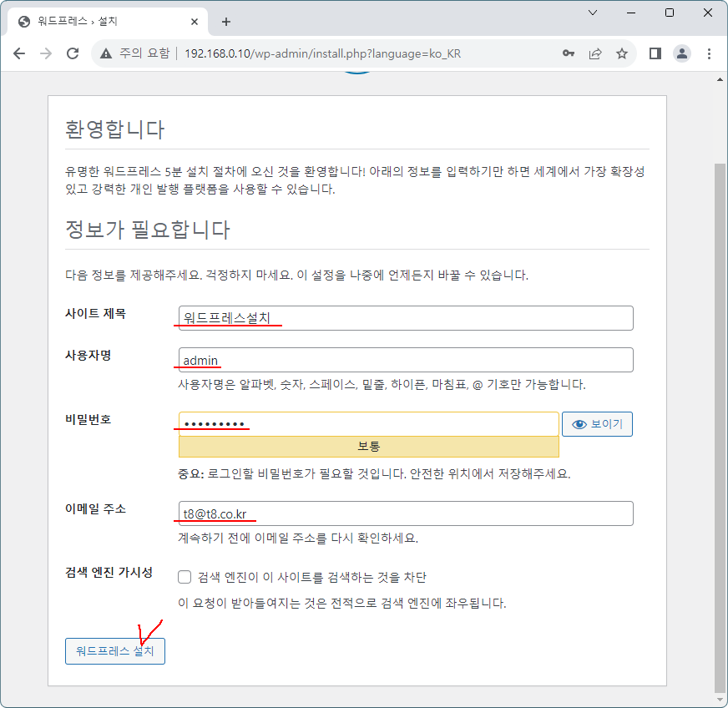Screen dimensions: 728x708
Task: Click the 환영합니다 heading
Action: click(114, 129)
